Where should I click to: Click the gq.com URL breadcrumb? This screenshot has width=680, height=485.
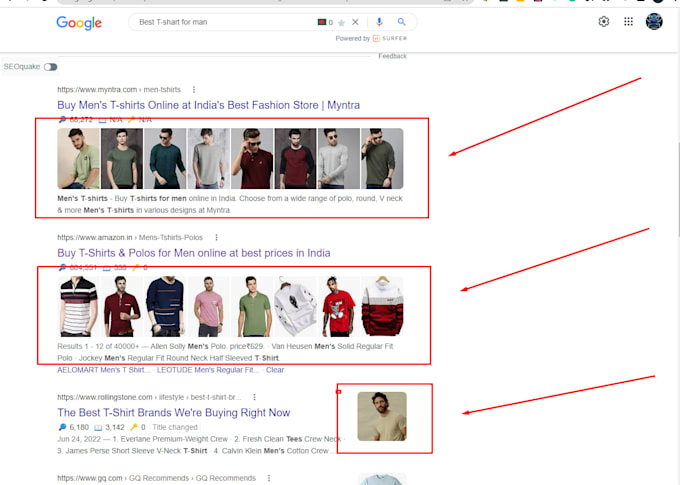157,478
